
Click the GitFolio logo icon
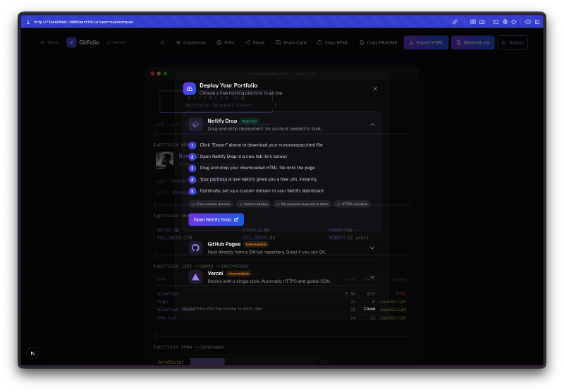(72, 42)
